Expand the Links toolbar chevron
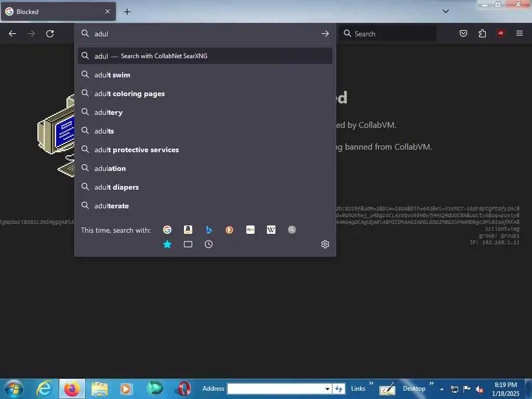The width and height of the screenshot is (532, 399). click(x=371, y=383)
